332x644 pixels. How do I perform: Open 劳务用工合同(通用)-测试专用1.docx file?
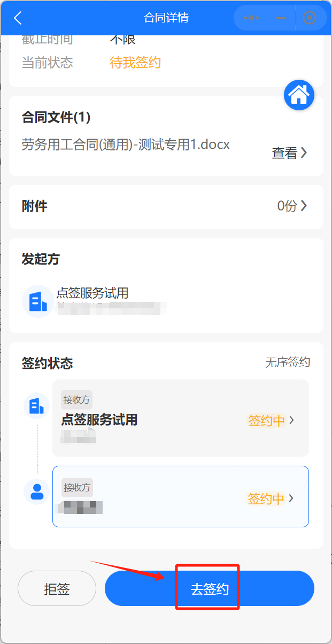coord(126,145)
